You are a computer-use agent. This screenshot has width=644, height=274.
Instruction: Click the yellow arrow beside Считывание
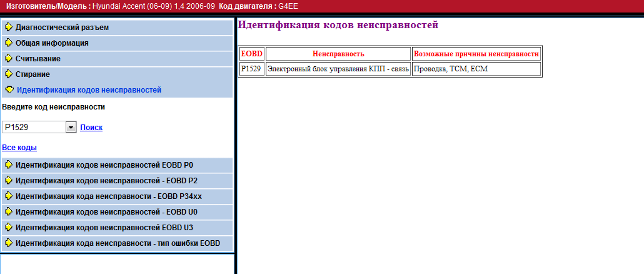point(9,59)
